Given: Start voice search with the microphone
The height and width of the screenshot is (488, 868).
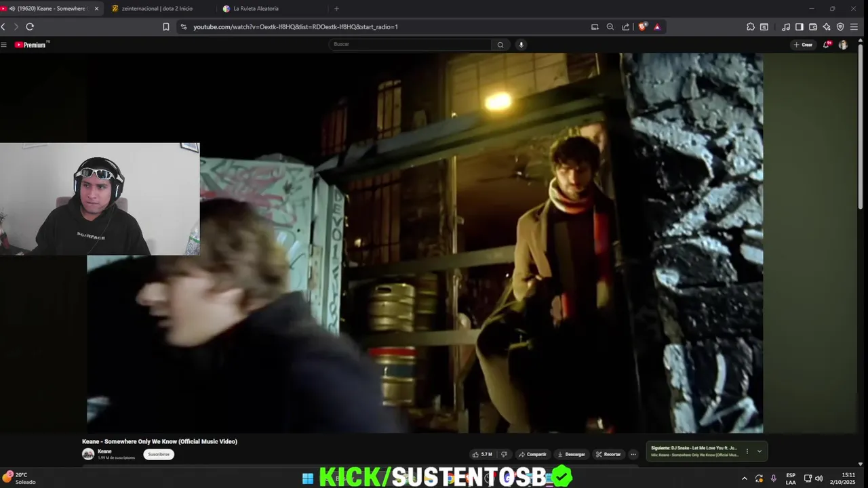Looking at the screenshot, I should tap(521, 45).
